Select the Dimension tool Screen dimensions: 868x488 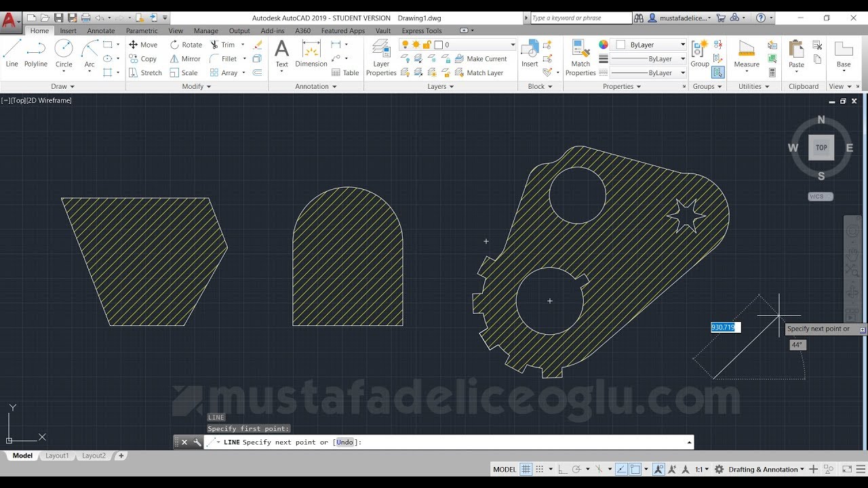coord(311,53)
